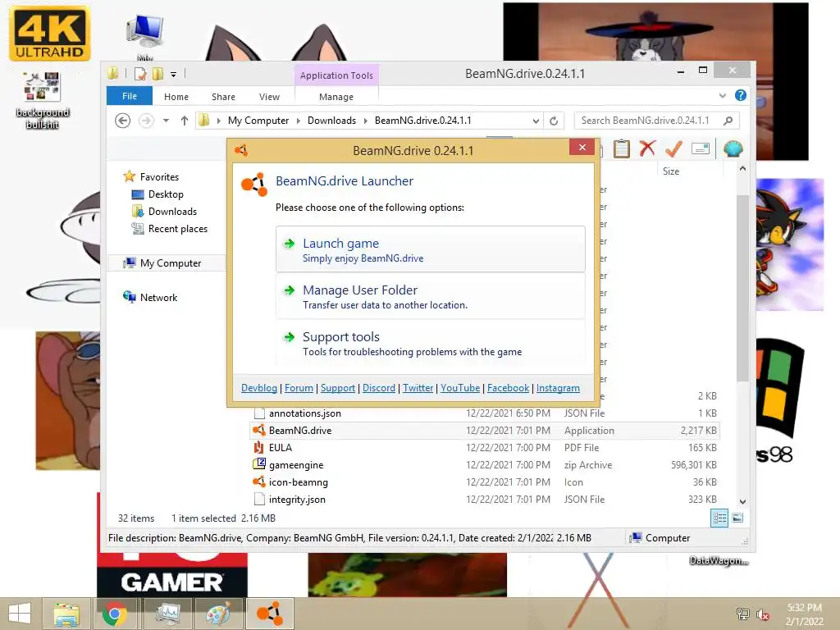This screenshot has height=630, width=840.
Task: Click the New Folder quick access icon
Action: pos(158,74)
